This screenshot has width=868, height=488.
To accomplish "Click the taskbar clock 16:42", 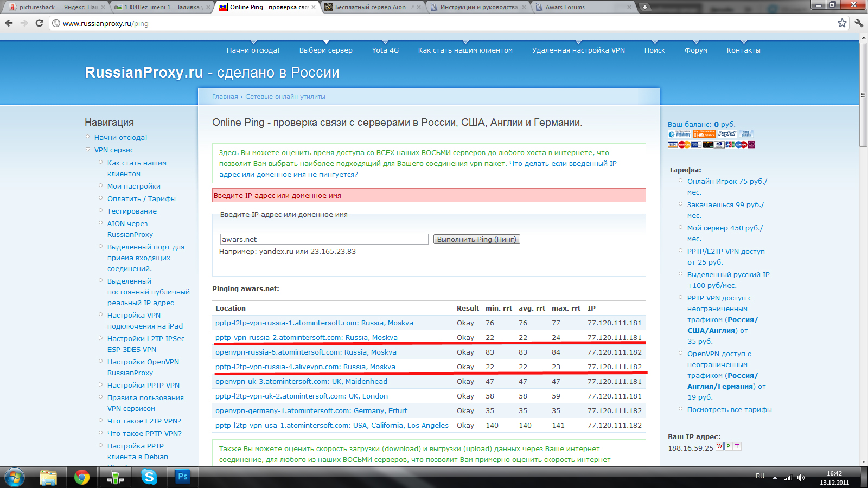I will (x=834, y=473).
